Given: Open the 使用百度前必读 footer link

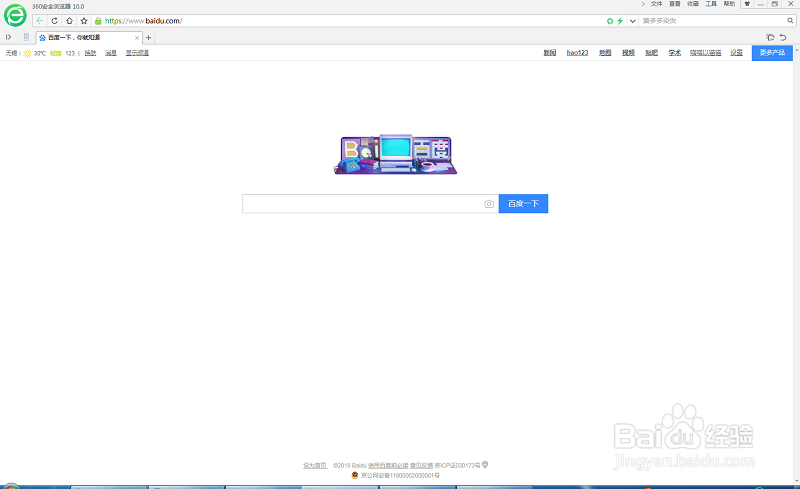Looking at the screenshot, I should 388,466.
